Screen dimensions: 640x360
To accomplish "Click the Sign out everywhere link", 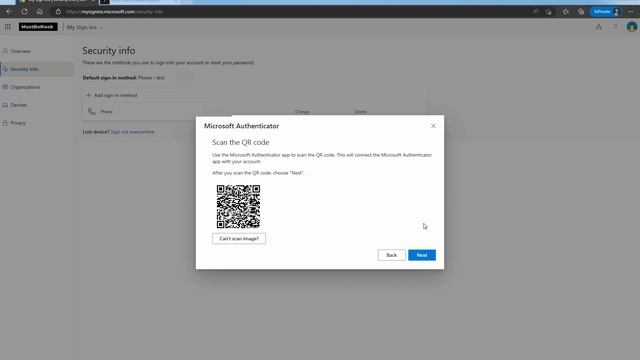I will pyautogui.click(x=132, y=132).
